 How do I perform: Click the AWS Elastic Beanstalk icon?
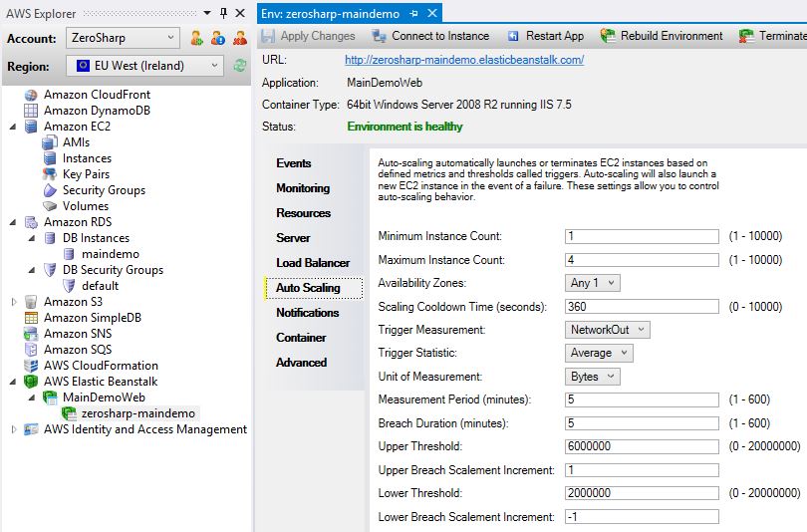(x=31, y=382)
